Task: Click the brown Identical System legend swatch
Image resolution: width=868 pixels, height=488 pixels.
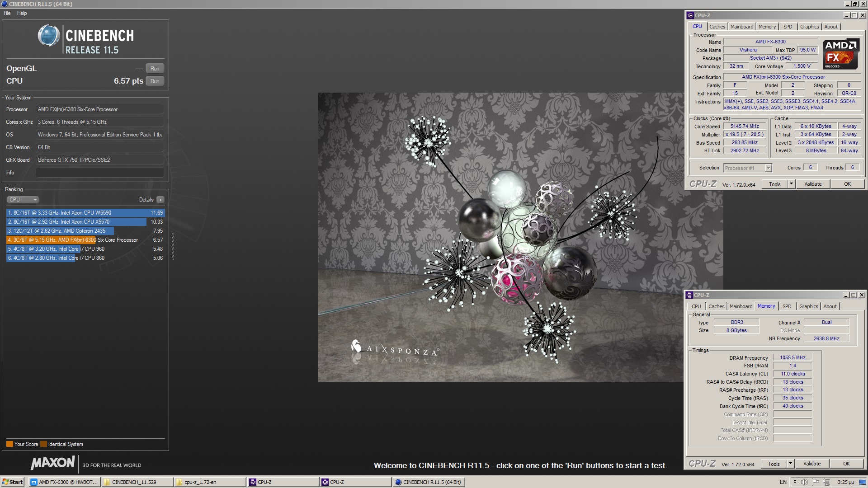Action: point(43,444)
